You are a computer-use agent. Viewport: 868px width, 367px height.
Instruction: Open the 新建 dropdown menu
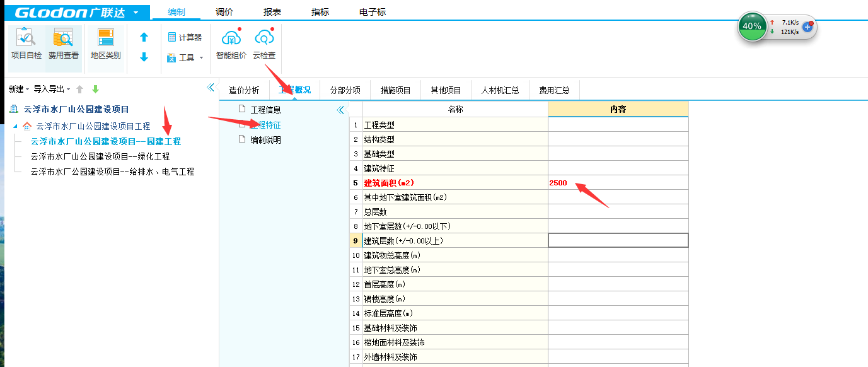(x=19, y=89)
